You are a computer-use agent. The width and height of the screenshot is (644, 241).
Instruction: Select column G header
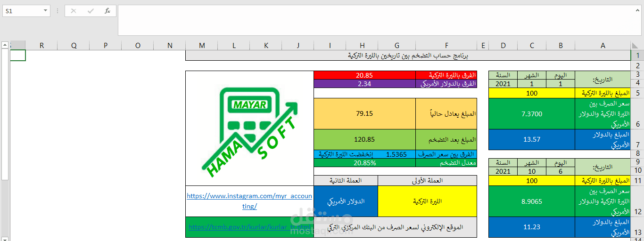(397, 45)
